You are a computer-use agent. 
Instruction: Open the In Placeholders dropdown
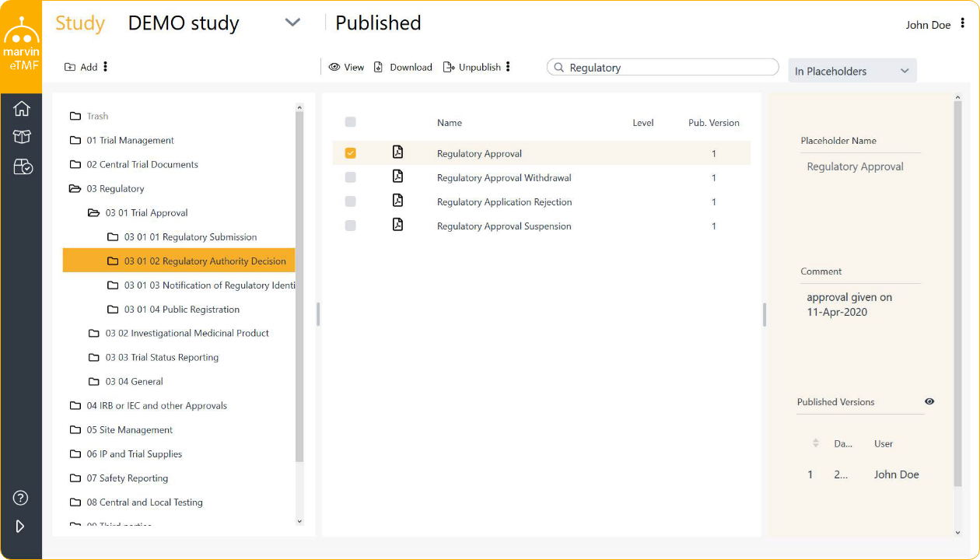[852, 70]
